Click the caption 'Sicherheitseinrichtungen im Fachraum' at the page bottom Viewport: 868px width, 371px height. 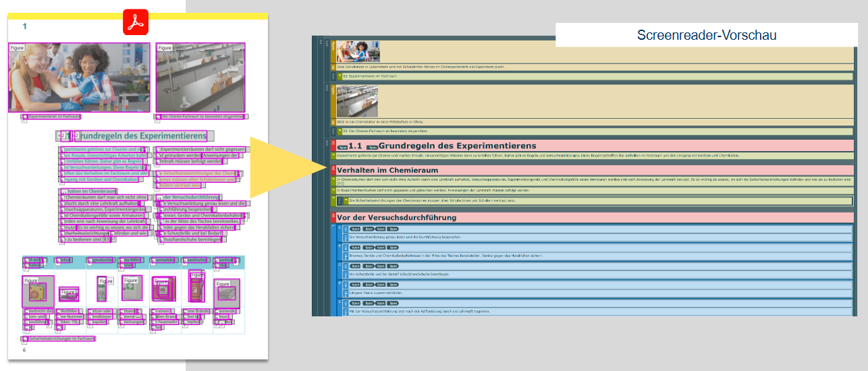(x=62, y=339)
